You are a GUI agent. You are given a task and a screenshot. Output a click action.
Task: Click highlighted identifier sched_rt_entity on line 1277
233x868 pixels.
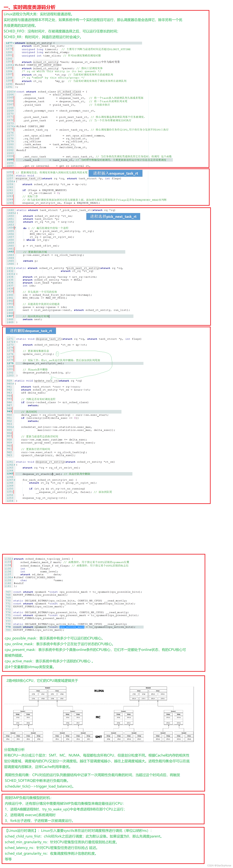(39, 43)
